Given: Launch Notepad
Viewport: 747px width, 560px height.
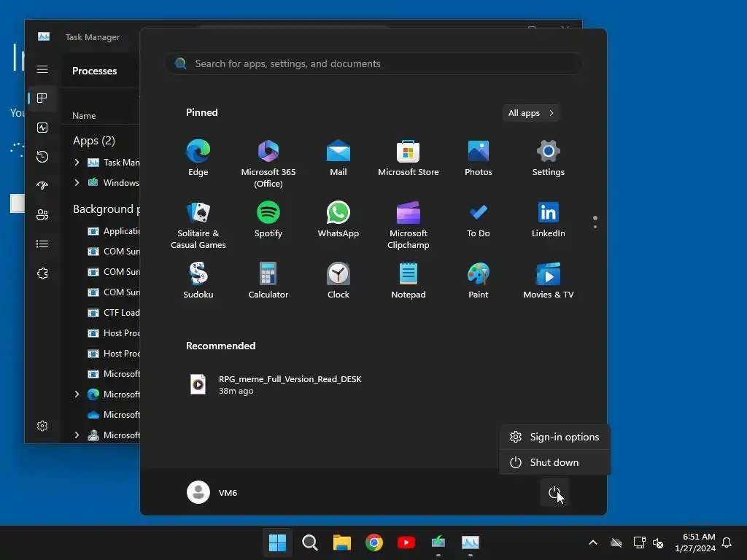Looking at the screenshot, I should coord(409,281).
